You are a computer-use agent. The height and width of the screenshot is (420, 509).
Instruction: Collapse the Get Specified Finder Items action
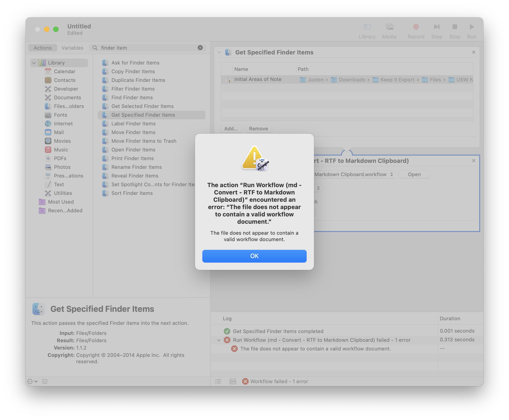(x=219, y=52)
